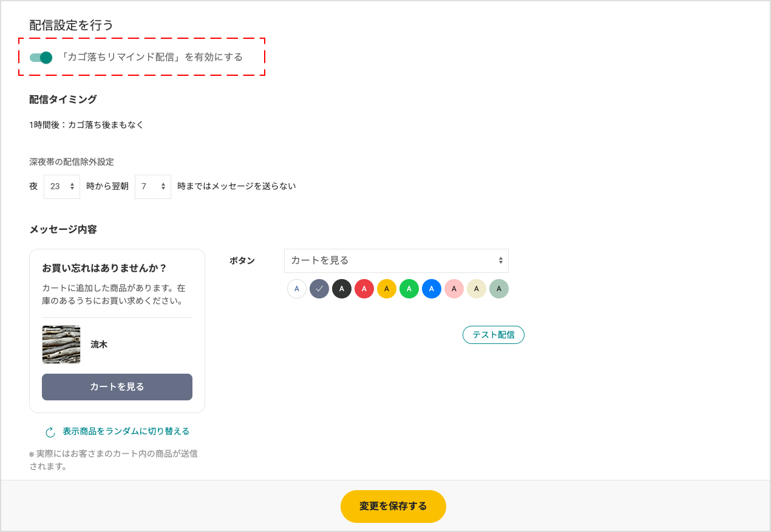The width and height of the screenshot is (771, 532).
Task: Click the テスト配信 button
Action: [494, 335]
